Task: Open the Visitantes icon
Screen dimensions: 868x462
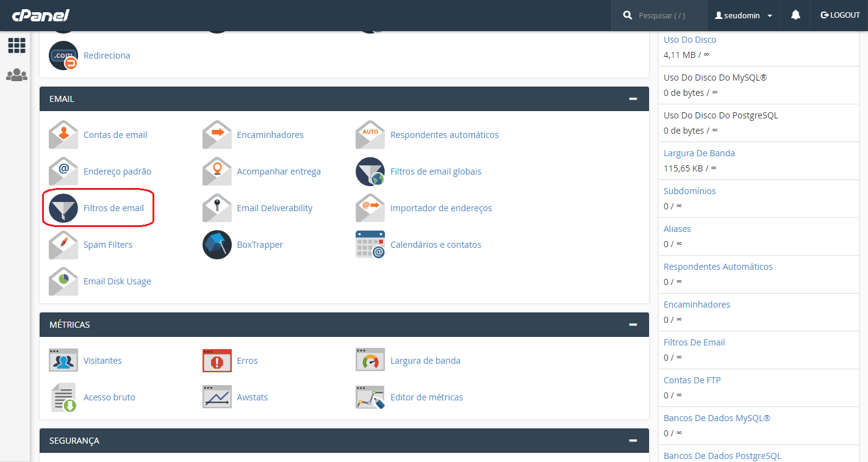Action: click(x=63, y=361)
